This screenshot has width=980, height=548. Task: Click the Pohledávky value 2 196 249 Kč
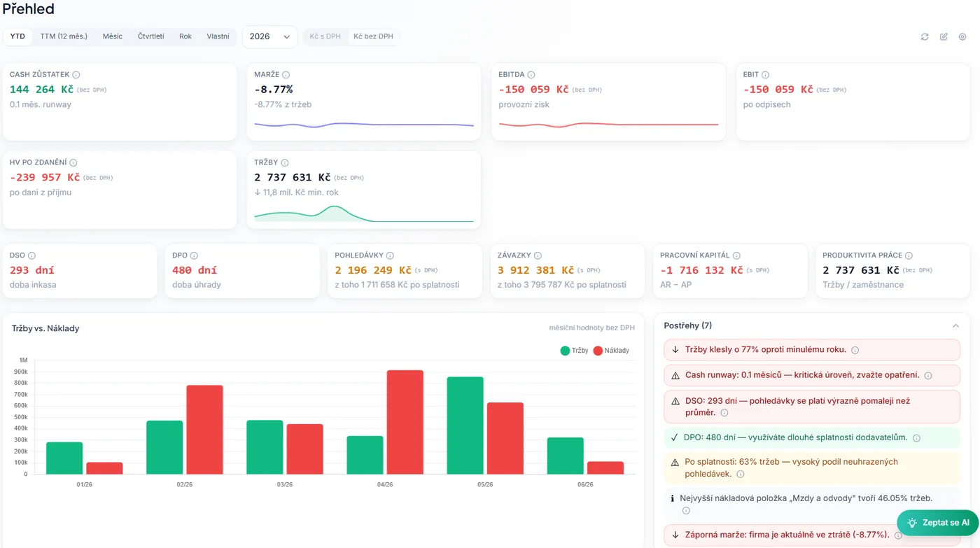pyautogui.click(x=373, y=270)
